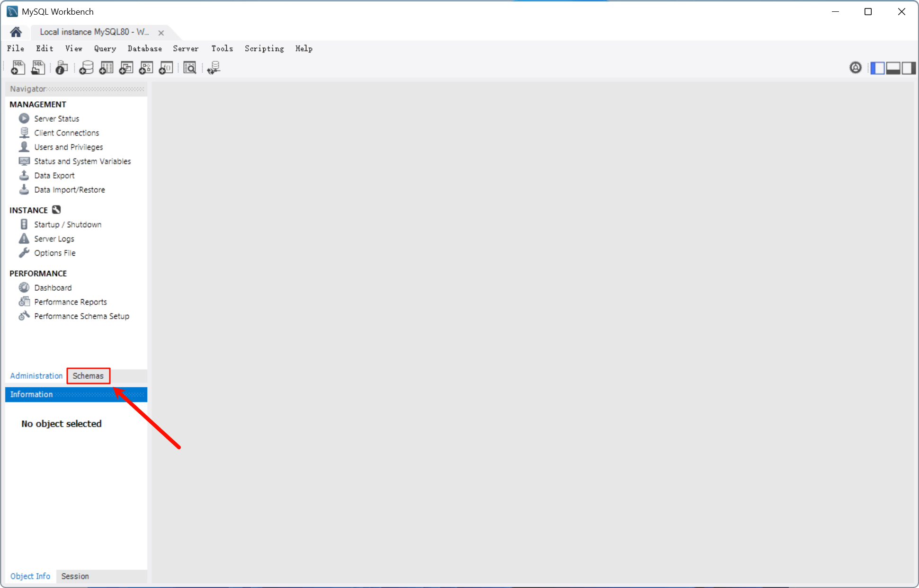Go to the Home screen tab icon
Image resolution: width=919 pixels, height=588 pixels.
click(16, 32)
